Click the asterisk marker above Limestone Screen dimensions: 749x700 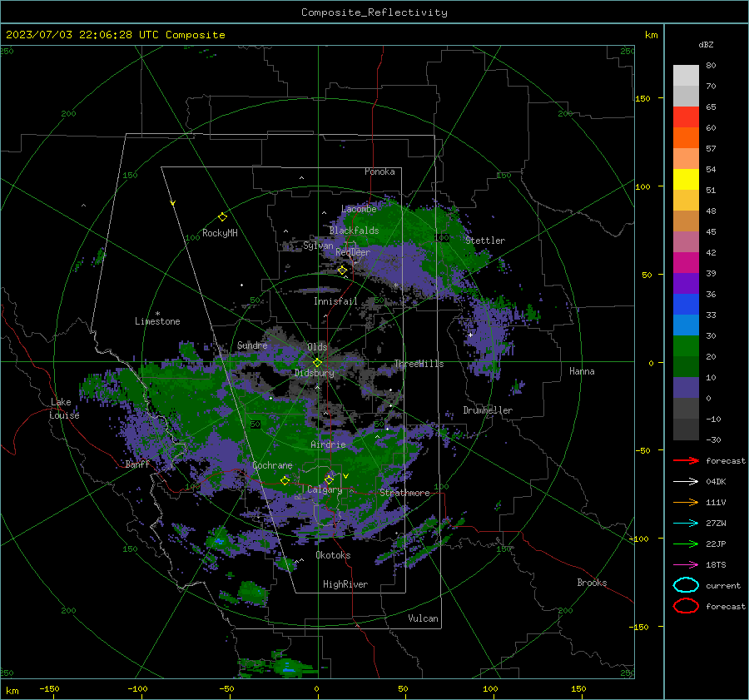tap(157, 314)
